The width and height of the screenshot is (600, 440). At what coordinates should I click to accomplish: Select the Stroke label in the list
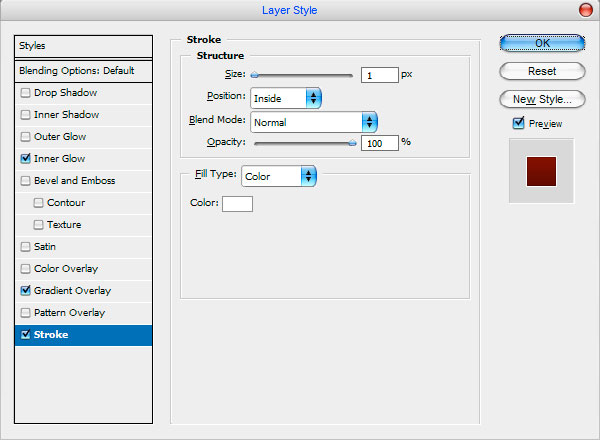pyautogui.click(x=51, y=334)
